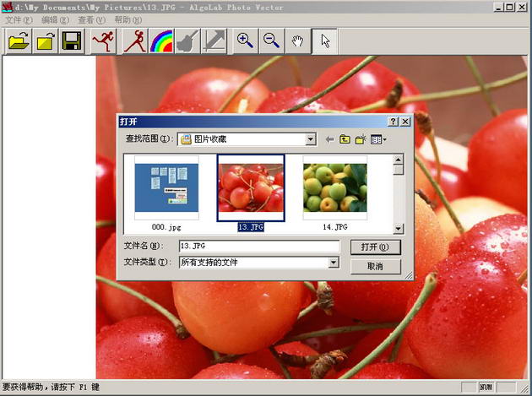532x396 pixels.
Task: Click the second yellow folder toolbar icon
Action: (x=45, y=41)
